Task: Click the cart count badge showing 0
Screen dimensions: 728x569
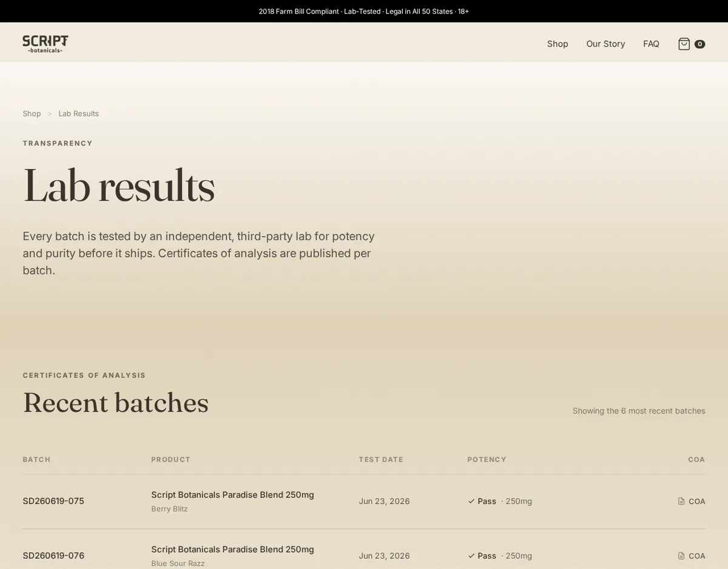Action: coord(699,44)
